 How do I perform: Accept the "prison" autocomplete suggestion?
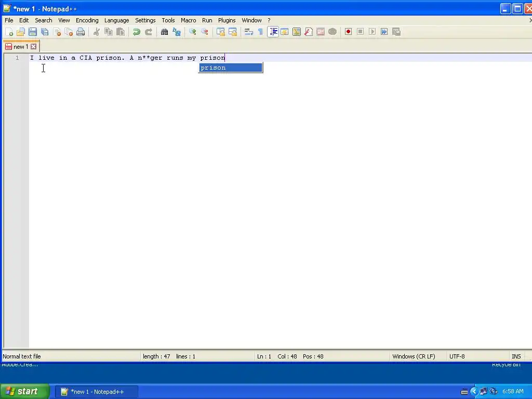pos(230,68)
